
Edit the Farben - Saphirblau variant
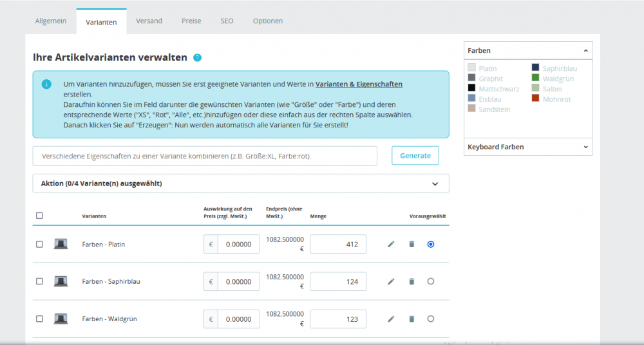point(391,282)
